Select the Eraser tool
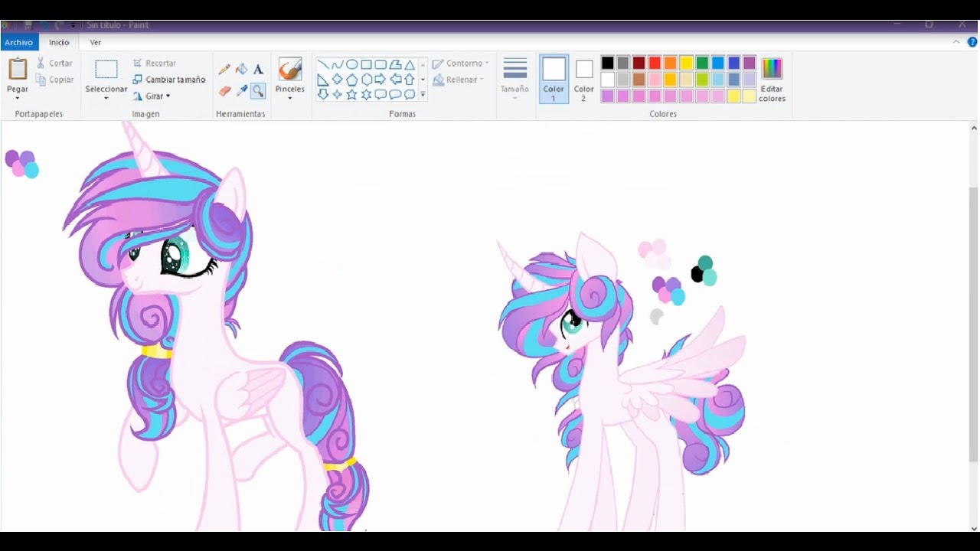The height and width of the screenshot is (551, 980). [x=224, y=91]
